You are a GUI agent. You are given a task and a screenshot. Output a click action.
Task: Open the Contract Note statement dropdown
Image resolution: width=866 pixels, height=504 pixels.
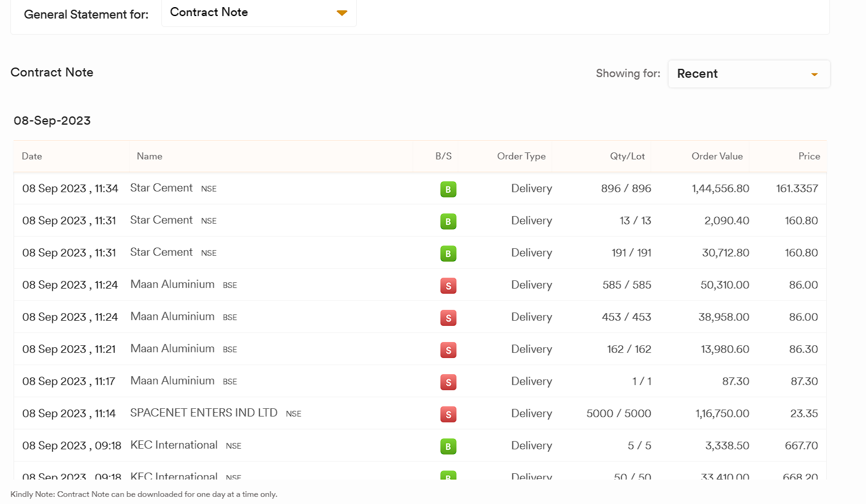point(258,13)
